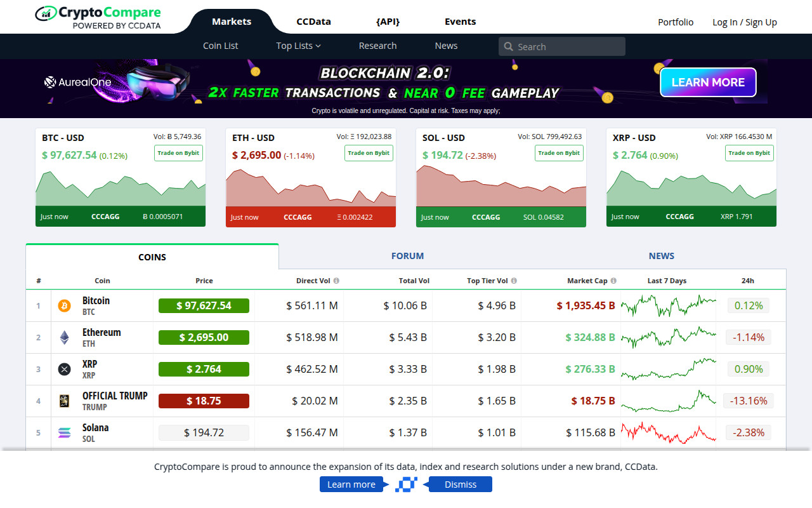Click Log In / Sign Up
Image resolution: width=812 pixels, height=508 pixels.
pyautogui.click(x=745, y=22)
